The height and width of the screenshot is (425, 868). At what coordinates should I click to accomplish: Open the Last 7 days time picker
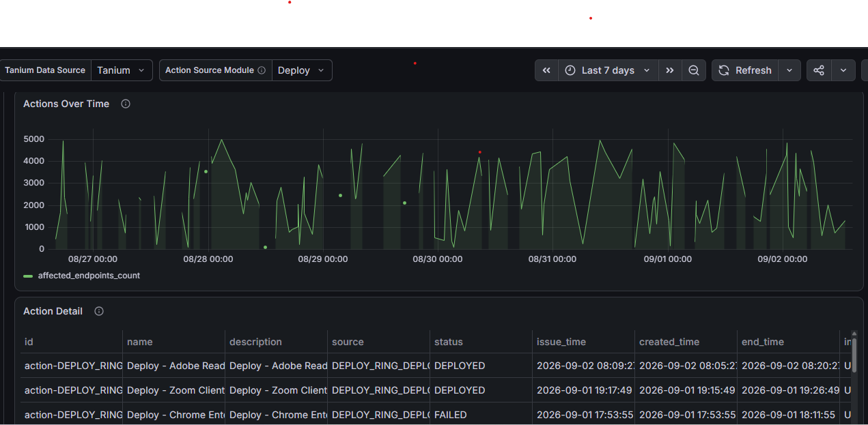point(608,70)
